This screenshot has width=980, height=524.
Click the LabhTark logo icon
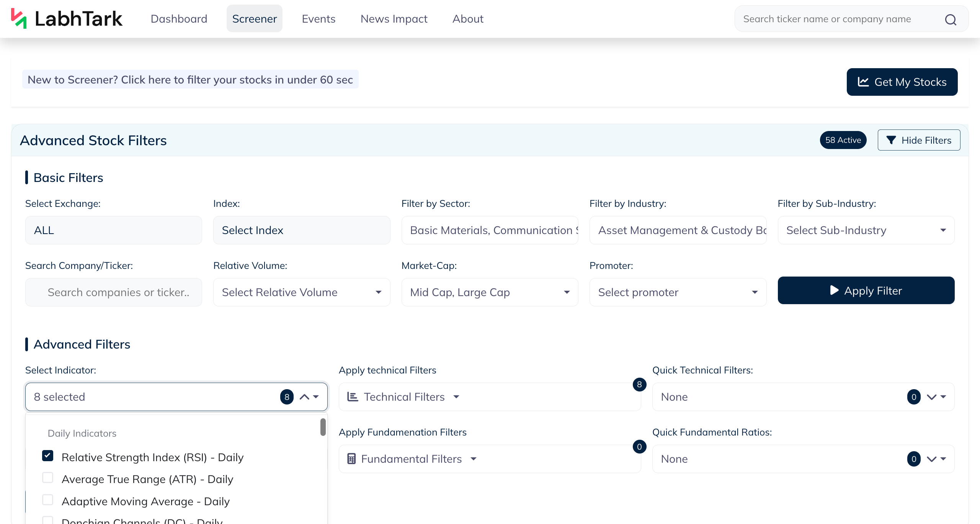point(19,18)
